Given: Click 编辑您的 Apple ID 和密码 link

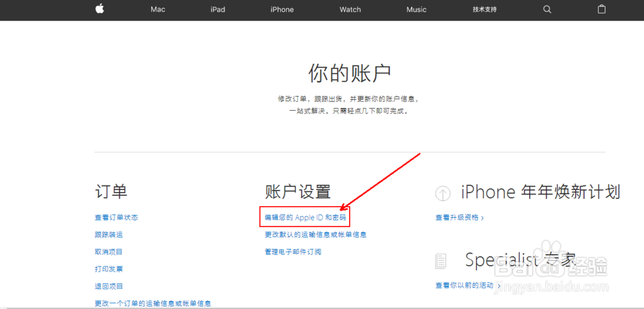Looking at the screenshot, I should click(305, 218).
